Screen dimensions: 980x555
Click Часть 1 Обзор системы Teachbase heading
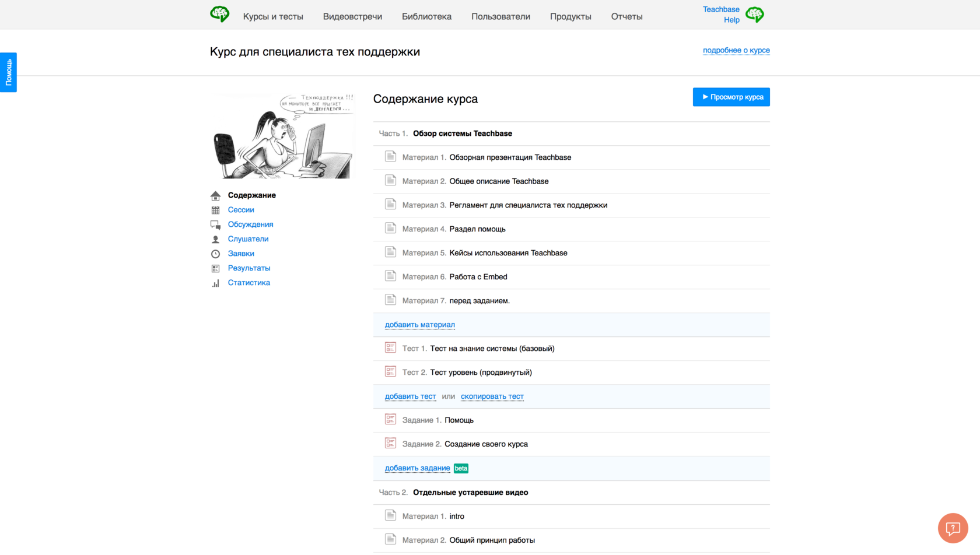463,134
